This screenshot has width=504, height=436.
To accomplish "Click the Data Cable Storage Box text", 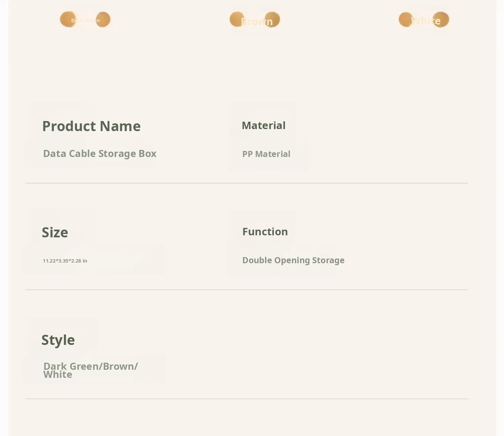I will click(100, 154).
